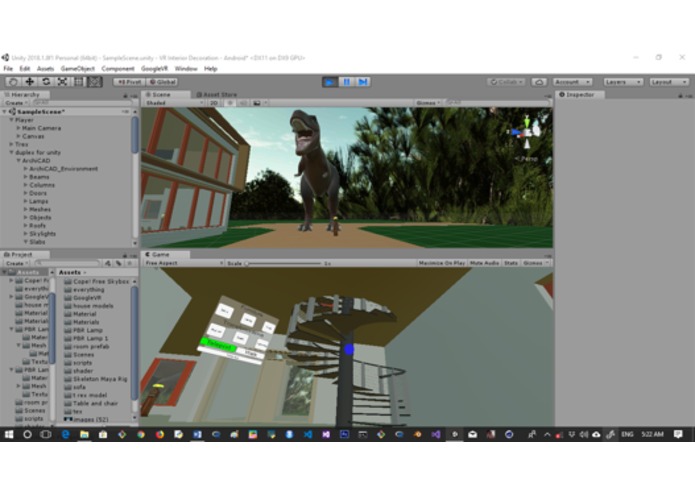Open the Layers dropdown
The width and height of the screenshot is (695, 494).
[x=623, y=82]
